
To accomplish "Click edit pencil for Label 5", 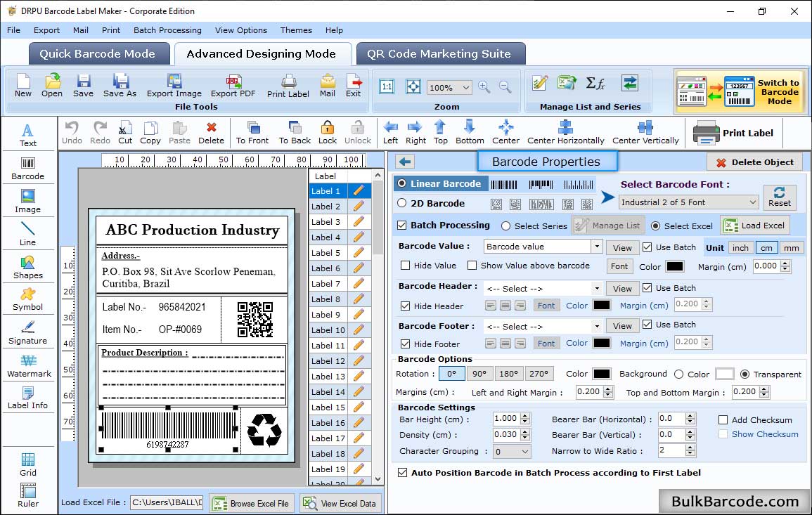I will [359, 253].
